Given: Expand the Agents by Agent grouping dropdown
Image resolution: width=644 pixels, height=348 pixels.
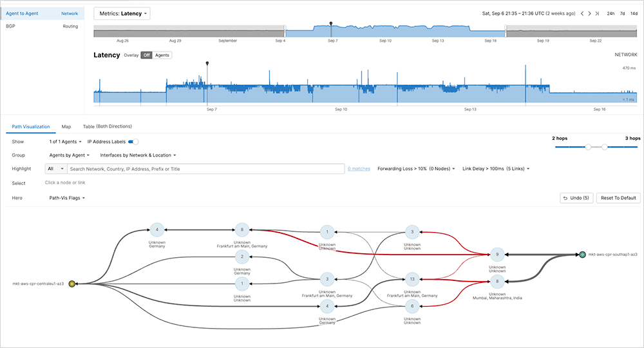Looking at the screenshot, I should click(69, 155).
